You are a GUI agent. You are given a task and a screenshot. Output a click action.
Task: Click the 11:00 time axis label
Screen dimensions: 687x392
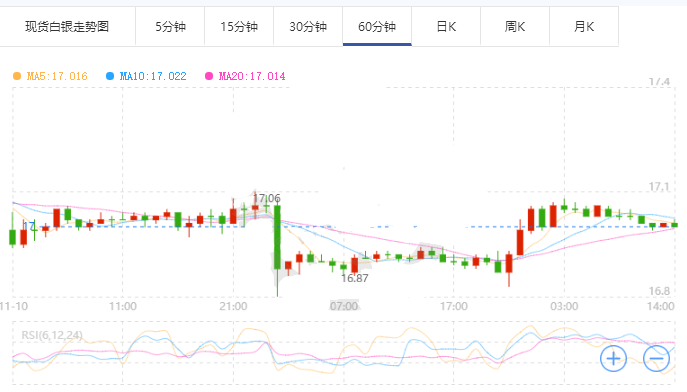point(123,306)
